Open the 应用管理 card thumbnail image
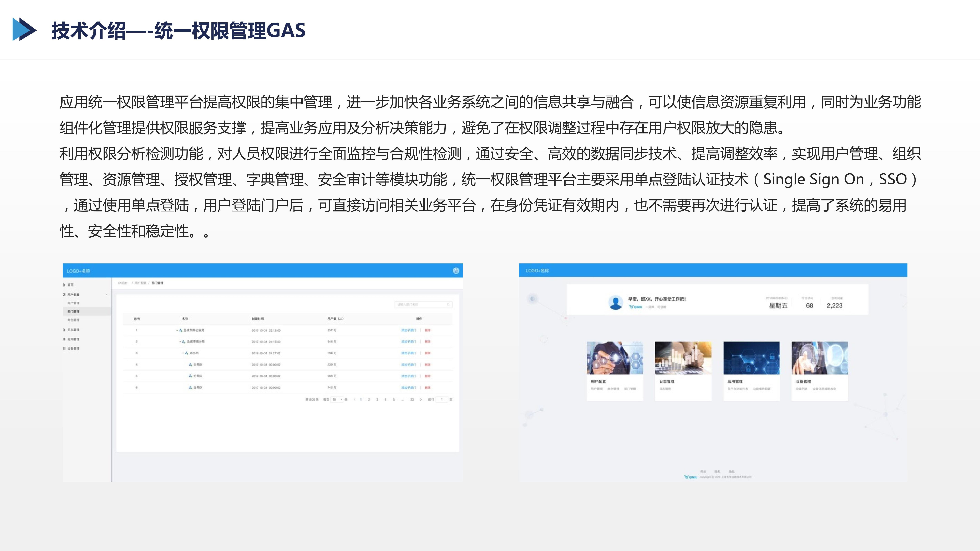Image resolution: width=980 pixels, height=551 pixels. 751,358
